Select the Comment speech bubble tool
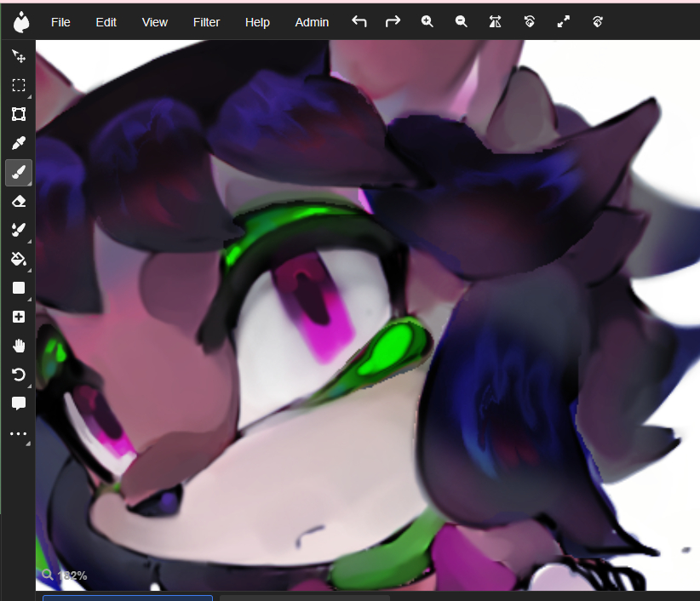This screenshot has height=601, width=700. tap(18, 404)
